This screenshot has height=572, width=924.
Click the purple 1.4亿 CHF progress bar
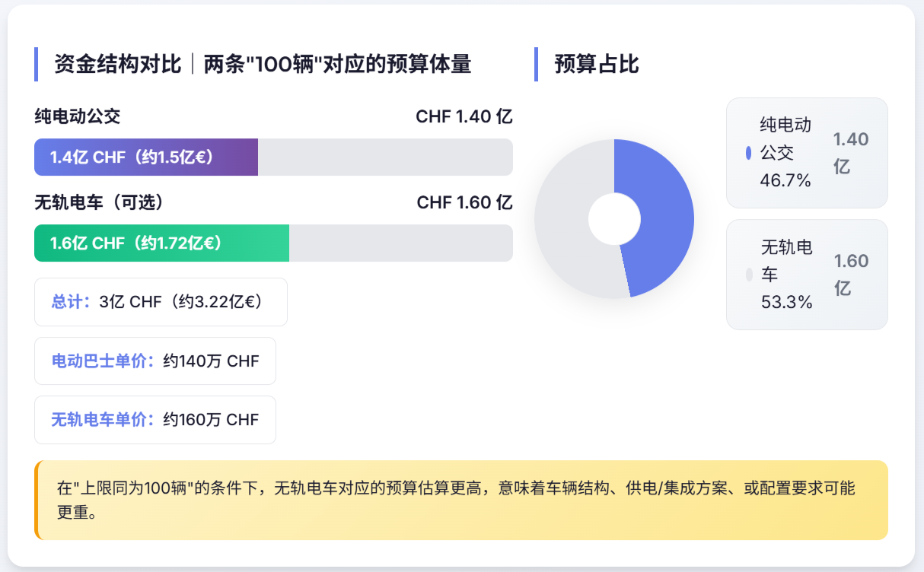pos(146,157)
